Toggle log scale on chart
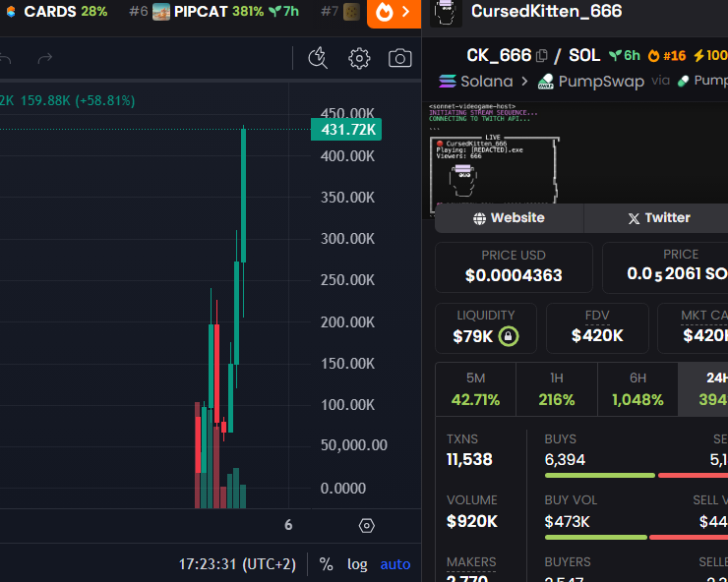Viewport: 728px width, 582px height. [x=357, y=564]
